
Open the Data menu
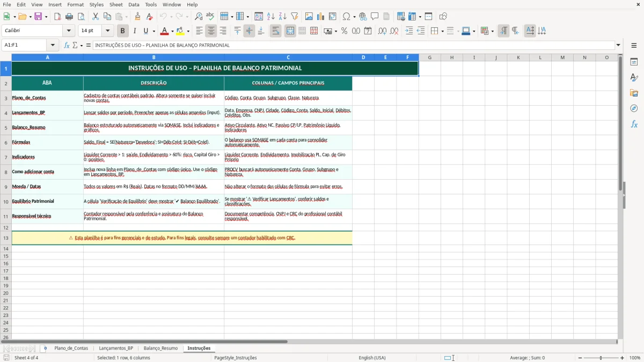(x=134, y=4)
